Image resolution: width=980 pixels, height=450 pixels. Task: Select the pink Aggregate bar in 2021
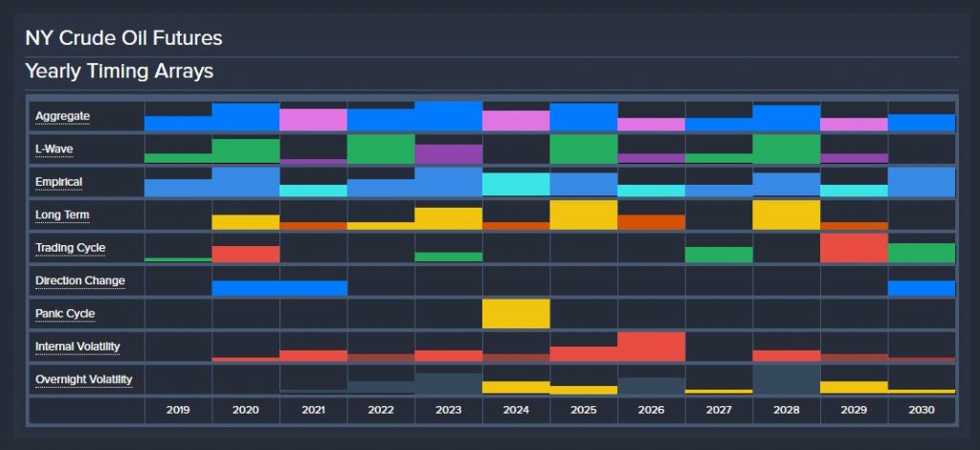click(x=314, y=120)
